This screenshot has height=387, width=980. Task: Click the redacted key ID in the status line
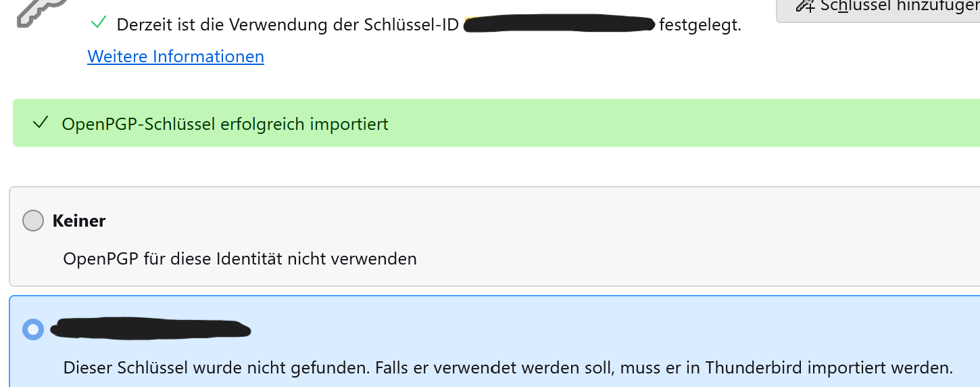click(560, 26)
